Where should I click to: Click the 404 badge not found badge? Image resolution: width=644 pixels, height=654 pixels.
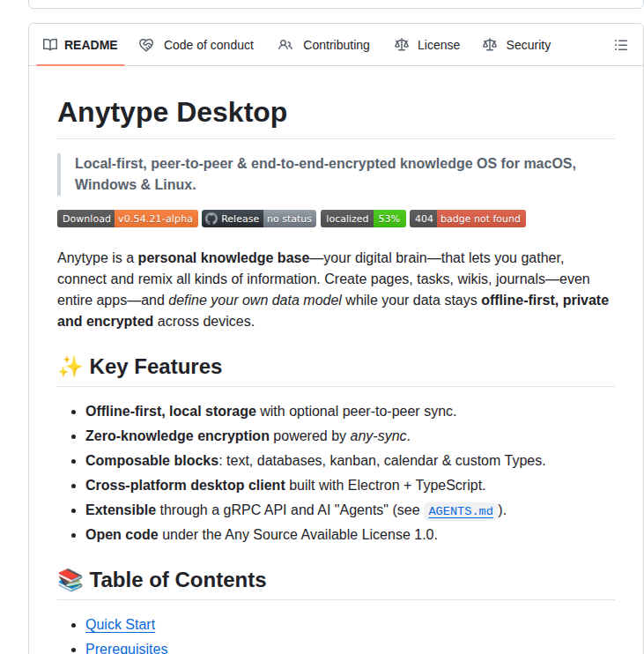coord(468,219)
